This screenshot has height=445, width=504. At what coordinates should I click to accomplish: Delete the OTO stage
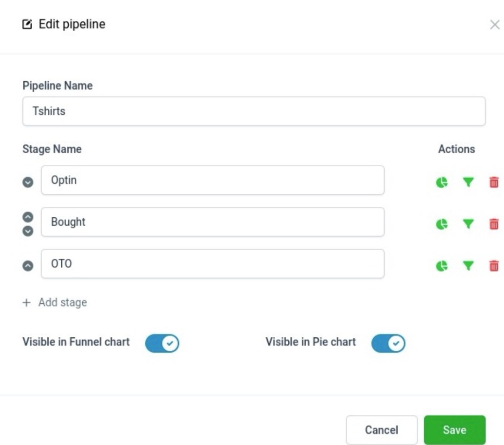[x=494, y=266]
